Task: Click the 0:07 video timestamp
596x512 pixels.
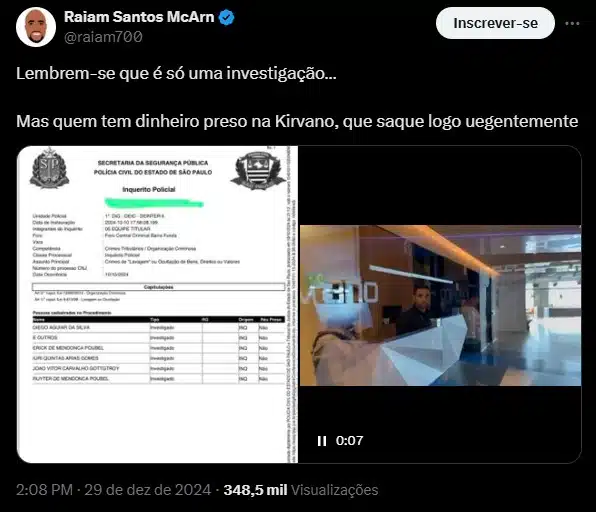Action: coord(349,441)
